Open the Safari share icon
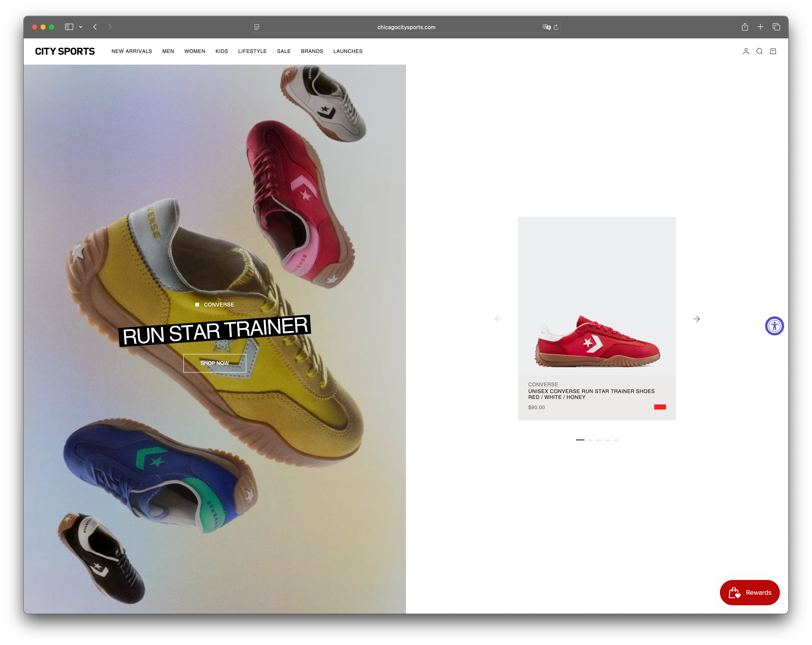 745,27
